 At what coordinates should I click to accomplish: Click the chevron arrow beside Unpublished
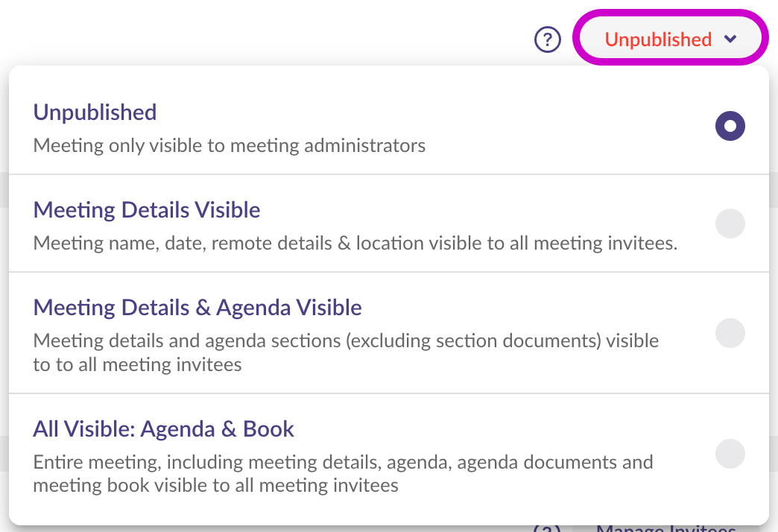click(730, 39)
